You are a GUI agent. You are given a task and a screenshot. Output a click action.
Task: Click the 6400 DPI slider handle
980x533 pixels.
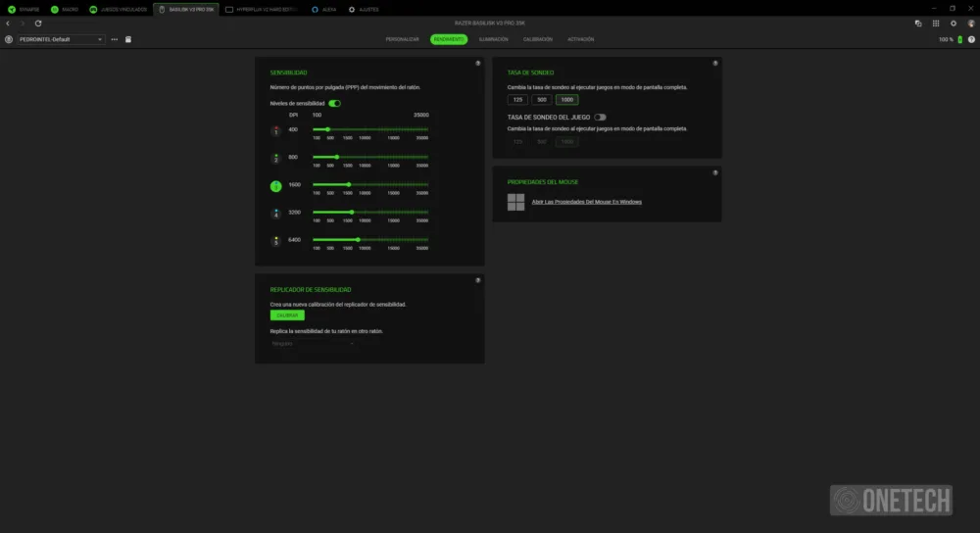click(358, 239)
